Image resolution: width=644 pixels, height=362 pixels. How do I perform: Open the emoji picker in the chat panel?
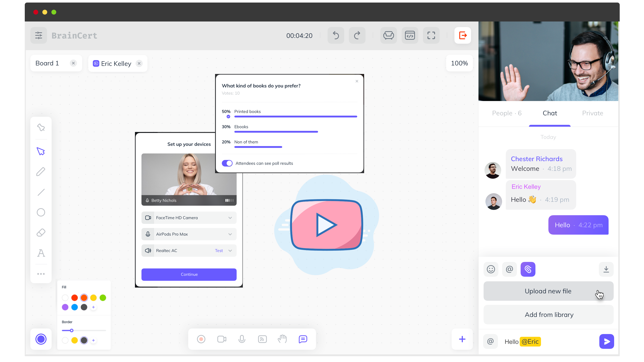(x=491, y=269)
